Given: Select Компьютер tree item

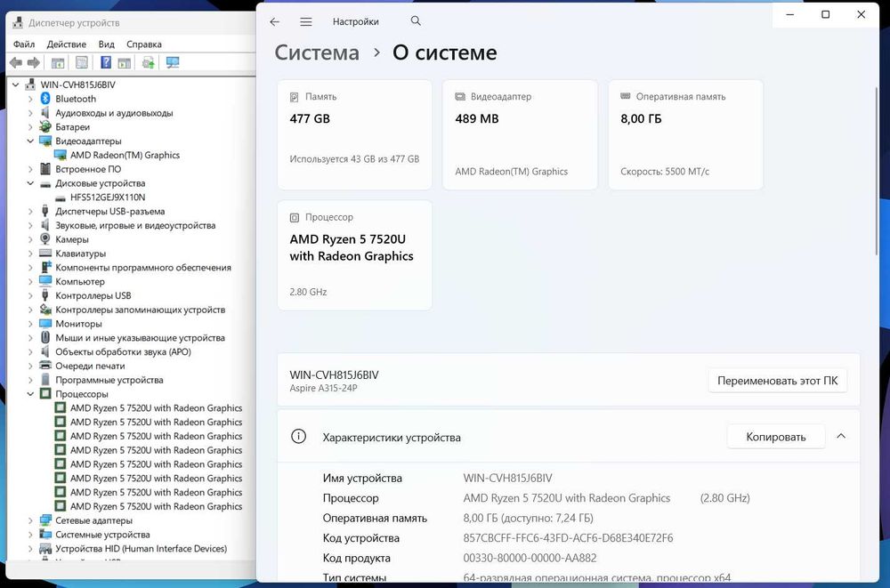Looking at the screenshot, I should [80, 281].
